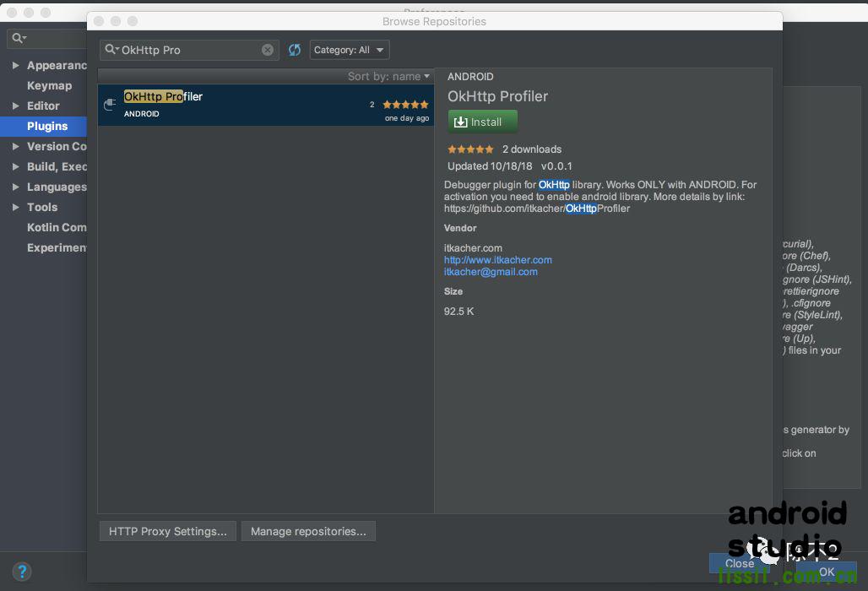Click the '92.5 K' size value

click(459, 312)
